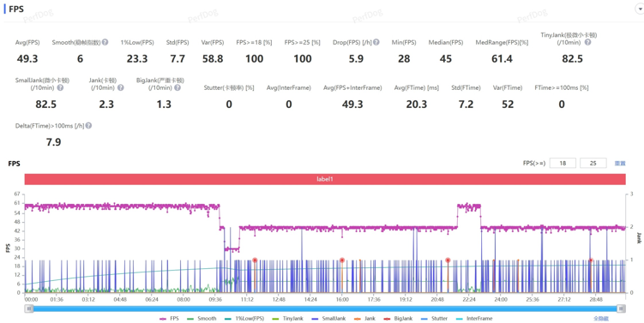Click the BigJank marker near 11:30

(255, 260)
